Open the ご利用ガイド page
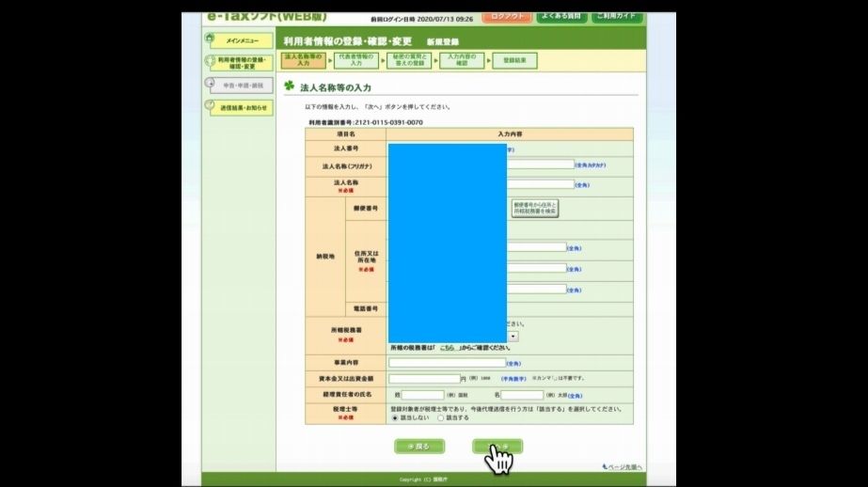 point(618,16)
